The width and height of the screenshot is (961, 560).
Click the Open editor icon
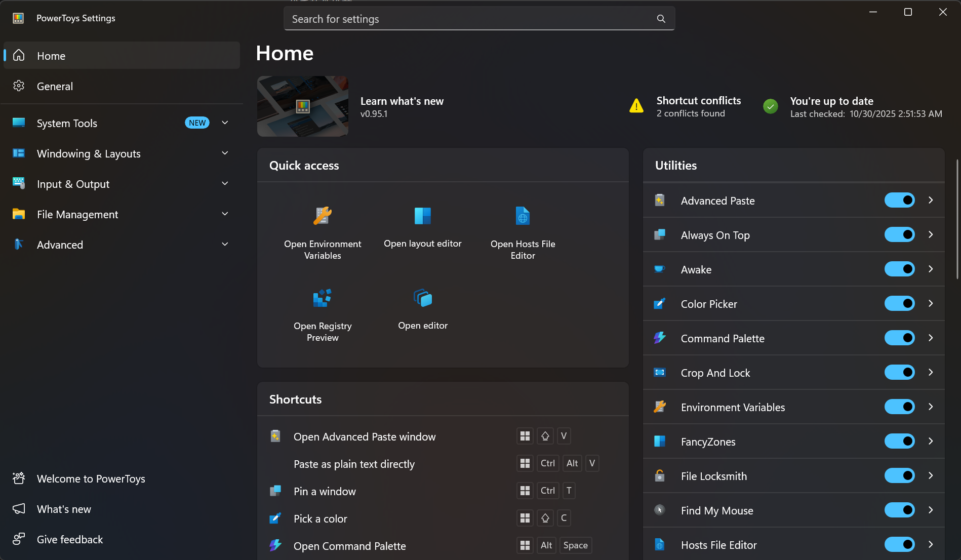click(x=422, y=298)
